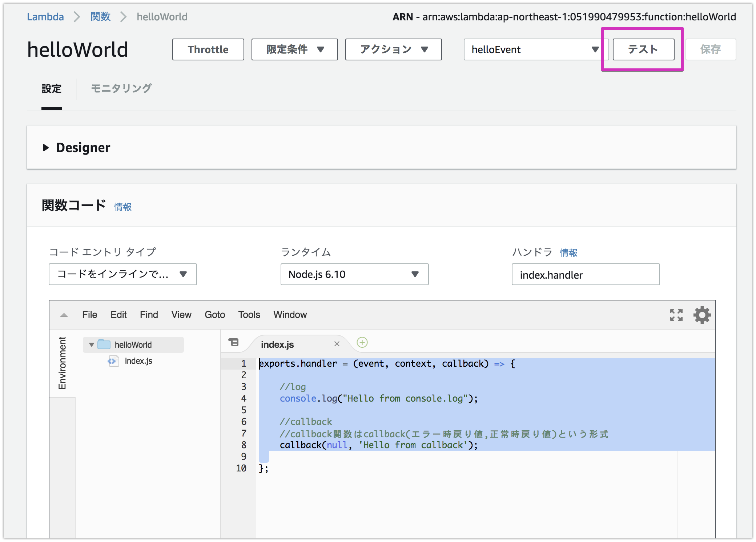Open a new editor tab via plus icon
Image resolution: width=756 pixels, height=542 pixels.
click(362, 343)
